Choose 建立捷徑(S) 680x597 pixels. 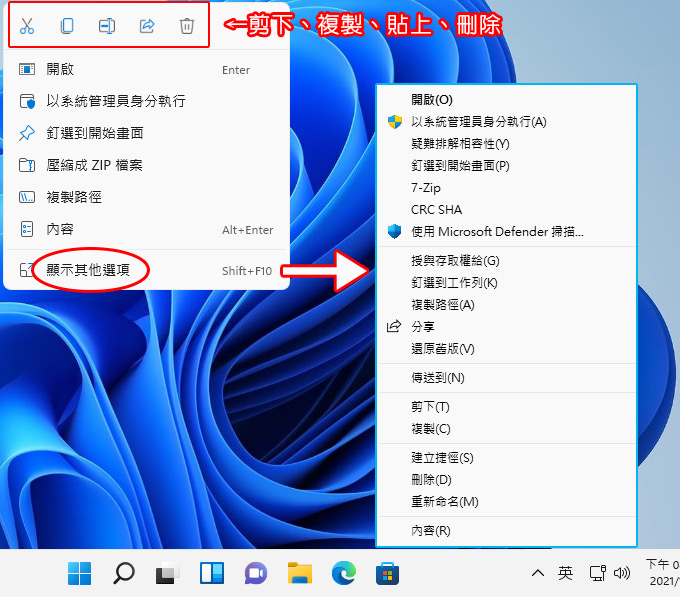coord(507,458)
